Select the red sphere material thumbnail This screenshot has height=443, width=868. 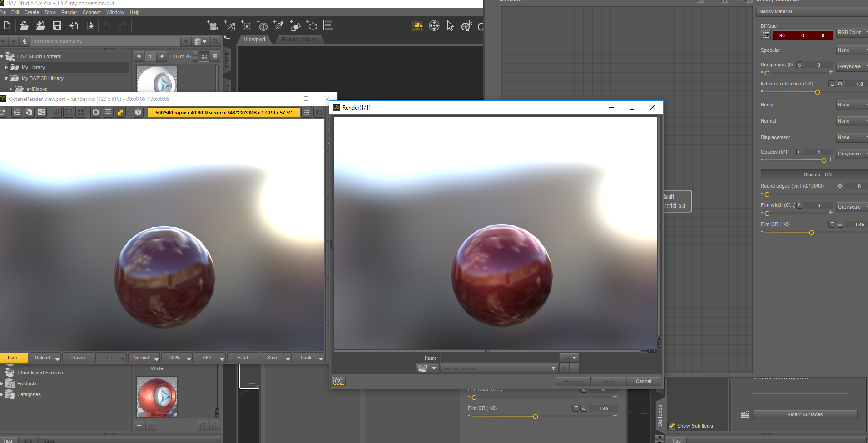(157, 397)
